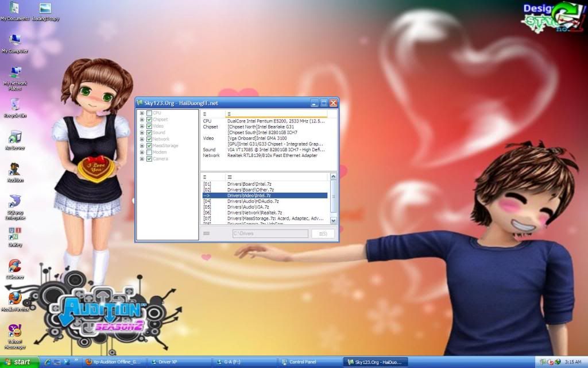The height and width of the screenshot is (368, 588).
Task: Uncheck the Video driver checkbox
Action: 149,126
